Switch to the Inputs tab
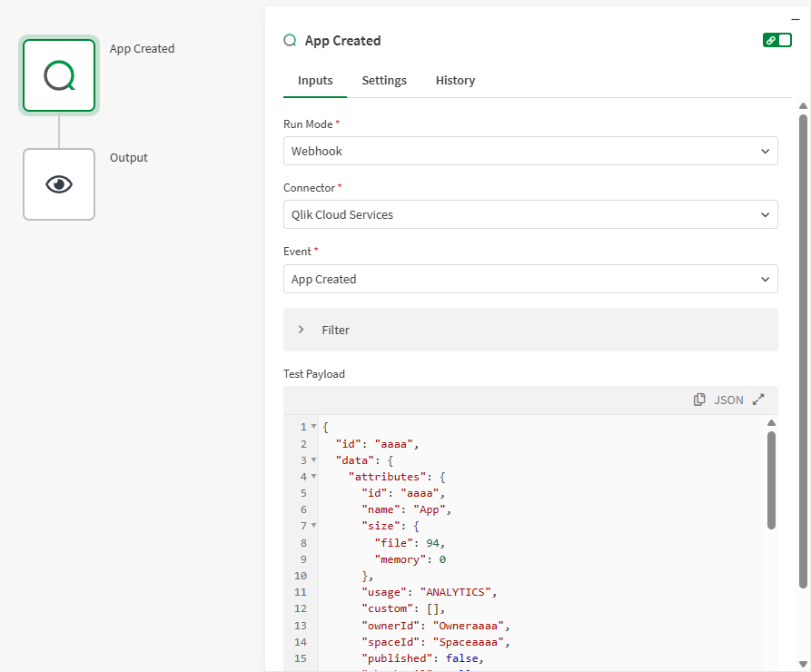 315,81
